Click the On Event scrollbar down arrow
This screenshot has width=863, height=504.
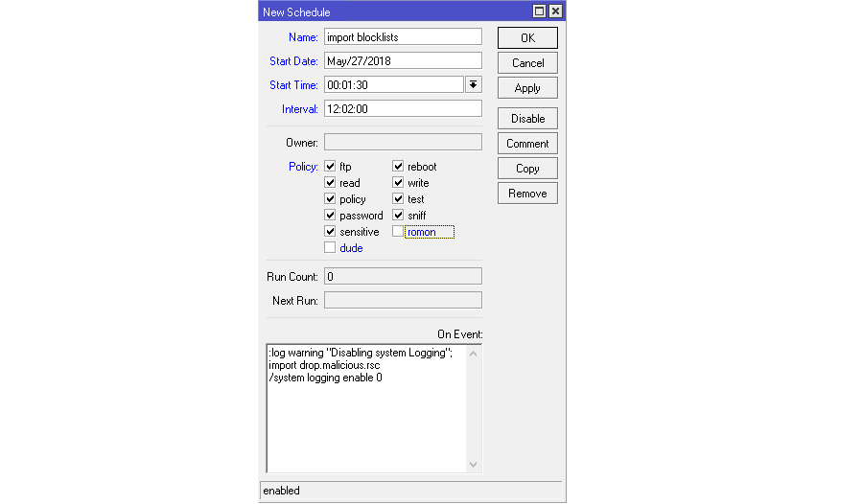pyautogui.click(x=474, y=465)
